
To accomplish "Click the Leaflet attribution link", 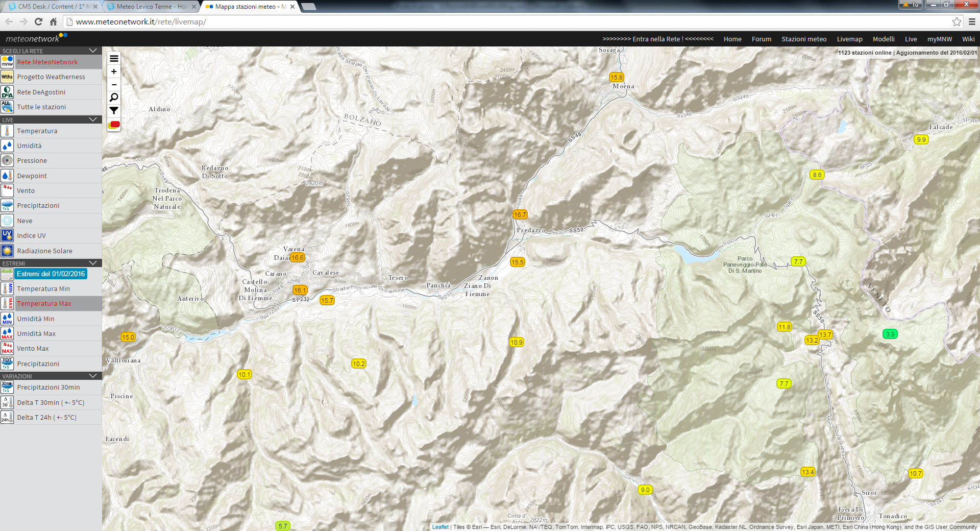I will click(x=440, y=527).
